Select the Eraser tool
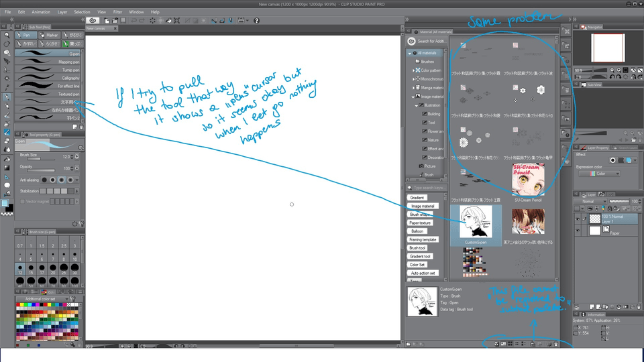Screen dimensions: 644x362 7,141
